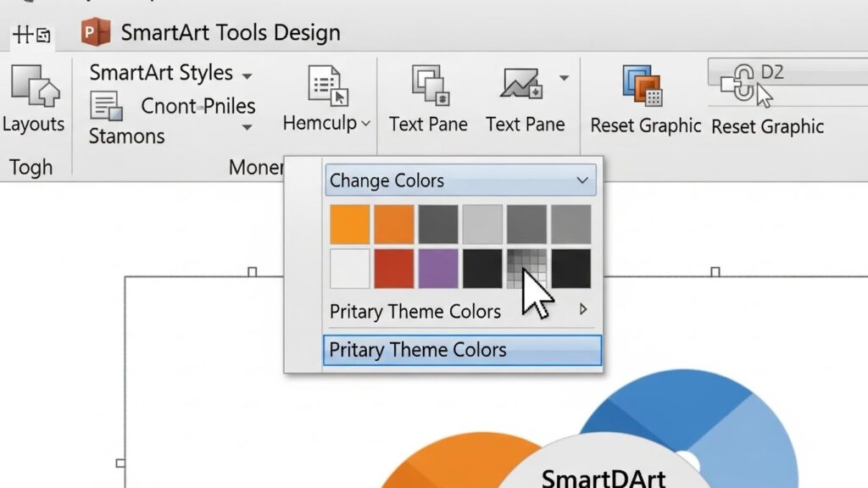Click first Text Pane label
This screenshot has height=488, width=868.
428,124
